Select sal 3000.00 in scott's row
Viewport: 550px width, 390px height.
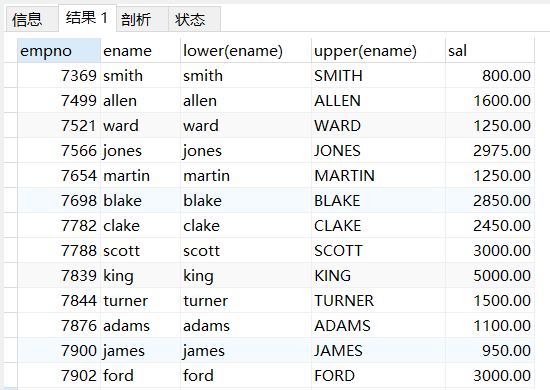490,251
